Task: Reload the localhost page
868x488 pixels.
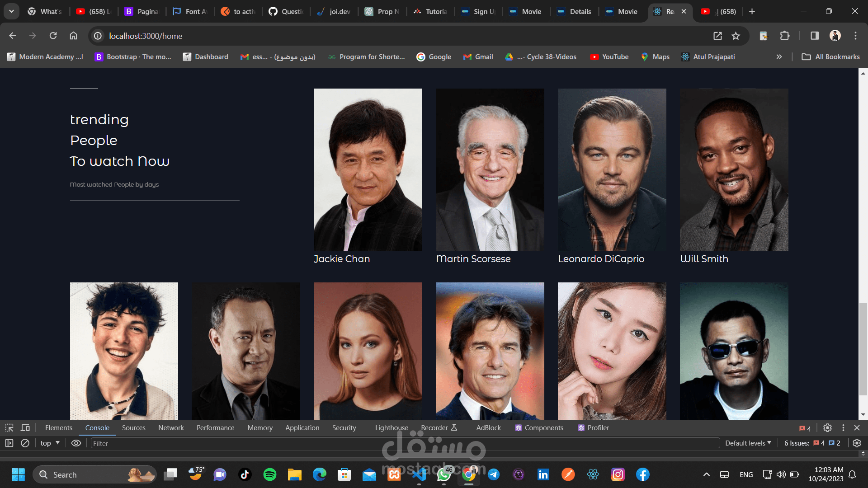Action: pos(53,36)
